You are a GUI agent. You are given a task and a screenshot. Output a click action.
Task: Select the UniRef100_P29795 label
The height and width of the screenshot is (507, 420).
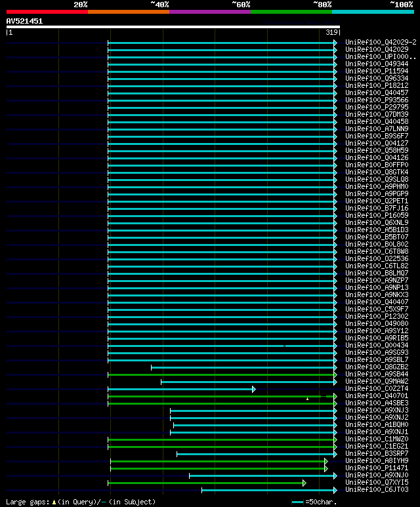377,108
